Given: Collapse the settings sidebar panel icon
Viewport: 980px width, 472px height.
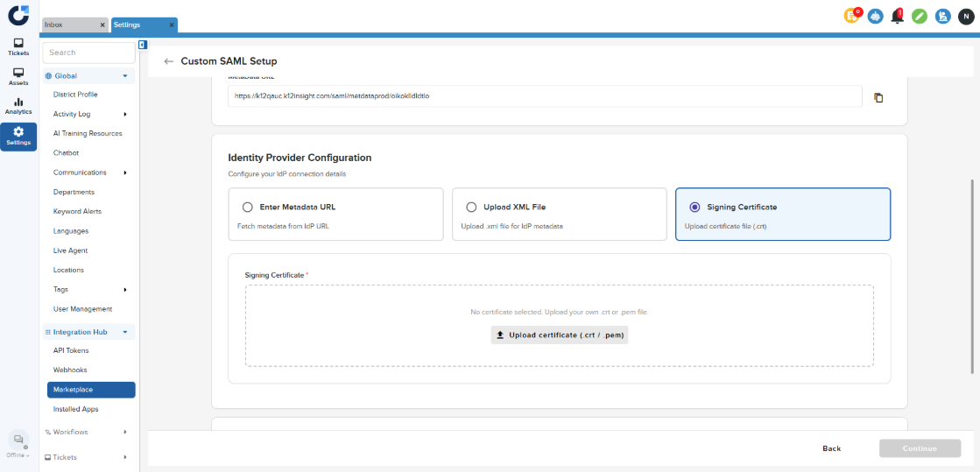Looking at the screenshot, I should [142, 45].
